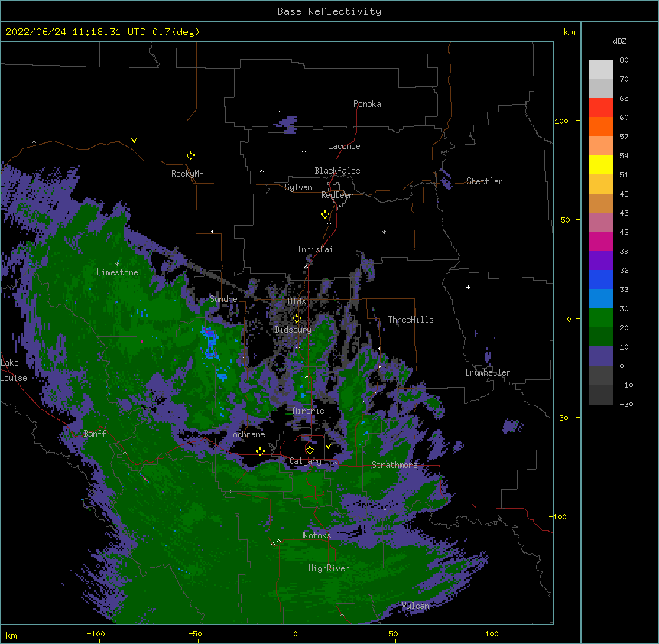
Task: Click the -30 value on dBZ scale
Action: coord(626,404)
